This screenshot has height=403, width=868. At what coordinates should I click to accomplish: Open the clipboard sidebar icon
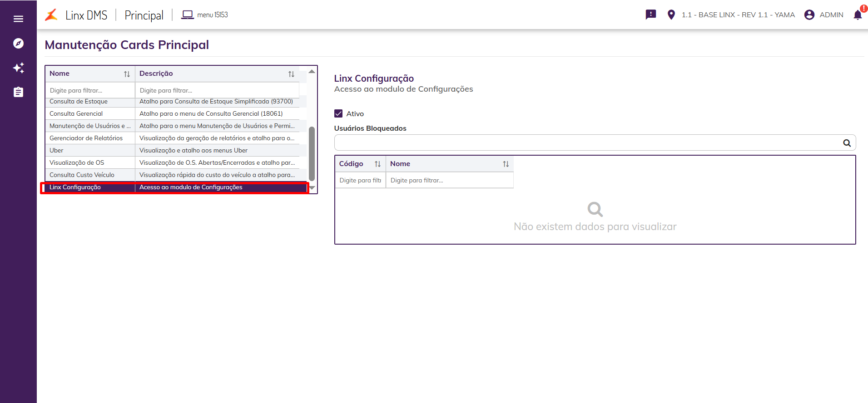point(18,92)
